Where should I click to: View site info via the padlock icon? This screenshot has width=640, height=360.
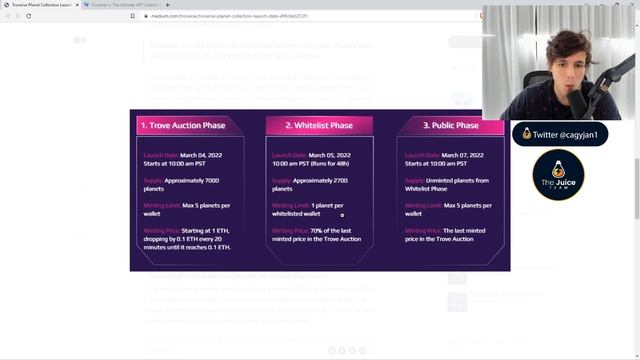tap(146, 16)
